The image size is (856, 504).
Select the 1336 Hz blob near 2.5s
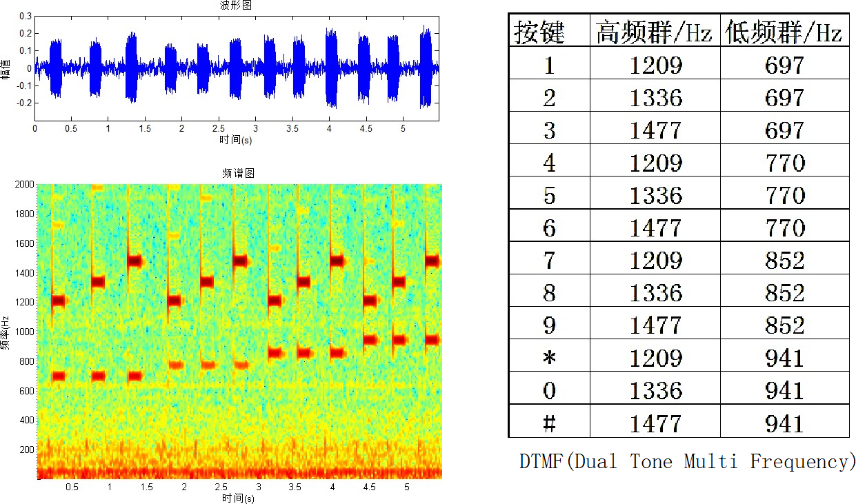click(208, 281)
